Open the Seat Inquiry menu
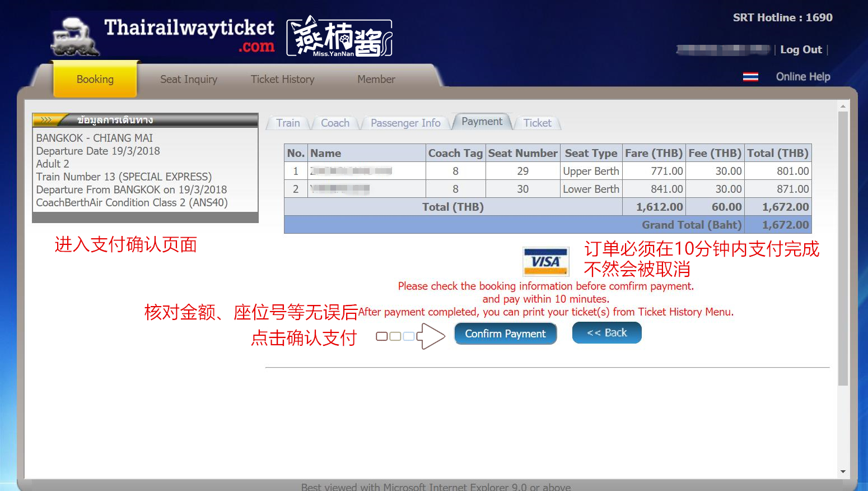 point(189,79)
